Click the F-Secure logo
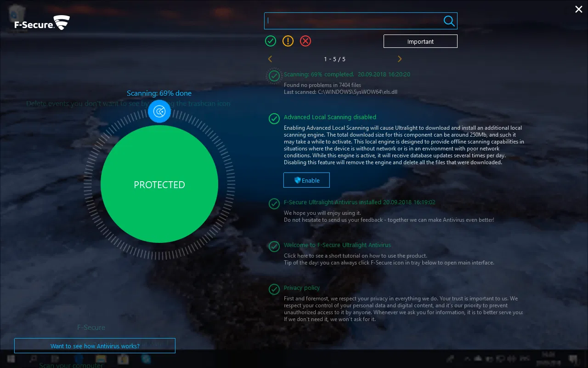The width and height of the screenshot is (588, 368). (x=42, y=23)
